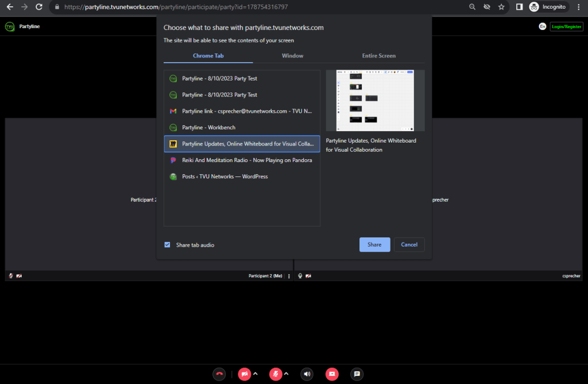Go back with browser back arrow
The image size is (588, 384).
10,7
